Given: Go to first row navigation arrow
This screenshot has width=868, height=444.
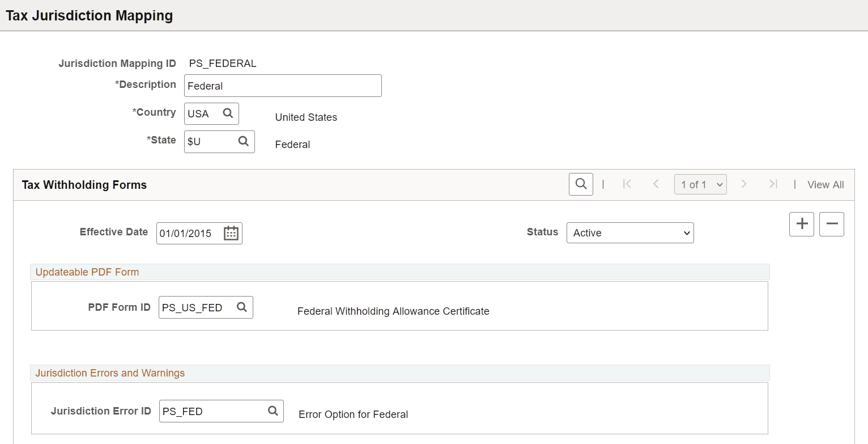Looking at the screenshot, I should click(x=627, y=184).
